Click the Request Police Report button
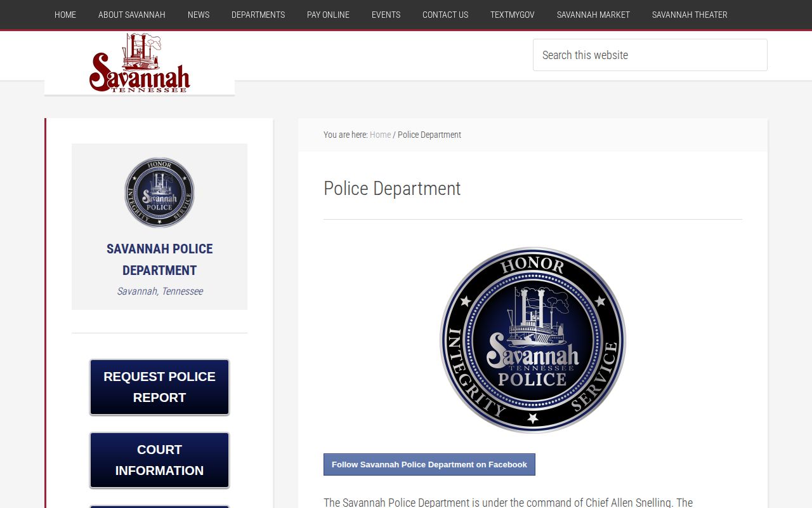 [x=159, y=387]
